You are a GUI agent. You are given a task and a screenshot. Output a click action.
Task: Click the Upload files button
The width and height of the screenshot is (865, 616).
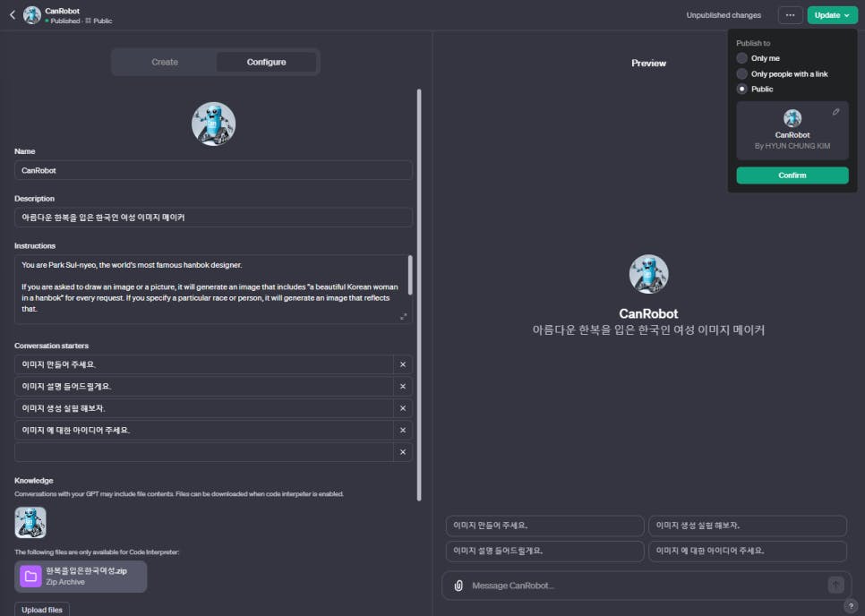coord(42,610)
